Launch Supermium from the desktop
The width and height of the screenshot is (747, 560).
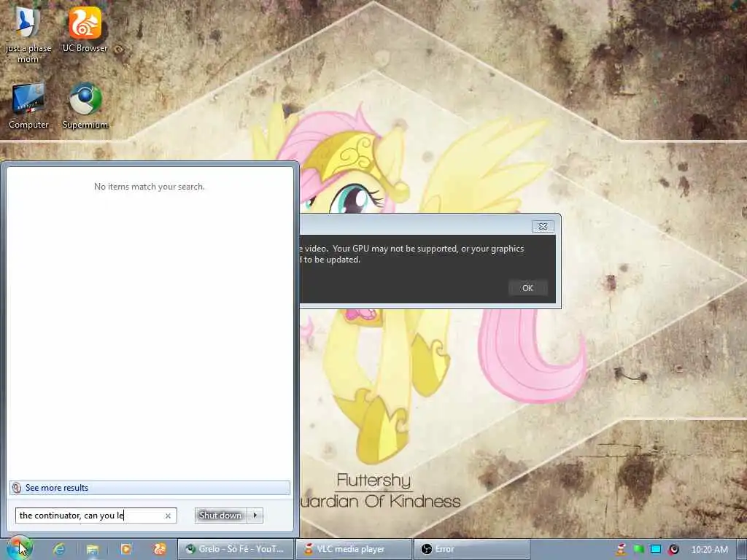coord(85,106)
